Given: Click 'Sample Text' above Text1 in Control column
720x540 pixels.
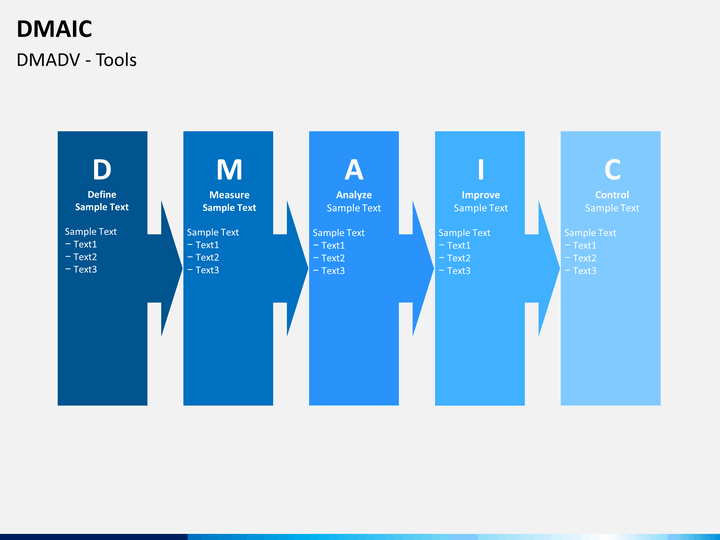Looking at the screenshot, I should click(591, 233).
